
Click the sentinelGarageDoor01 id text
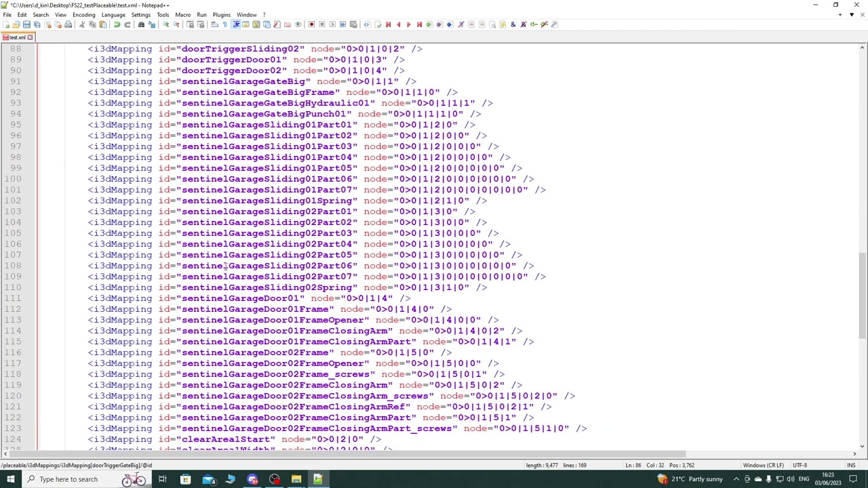click(241, 298)
